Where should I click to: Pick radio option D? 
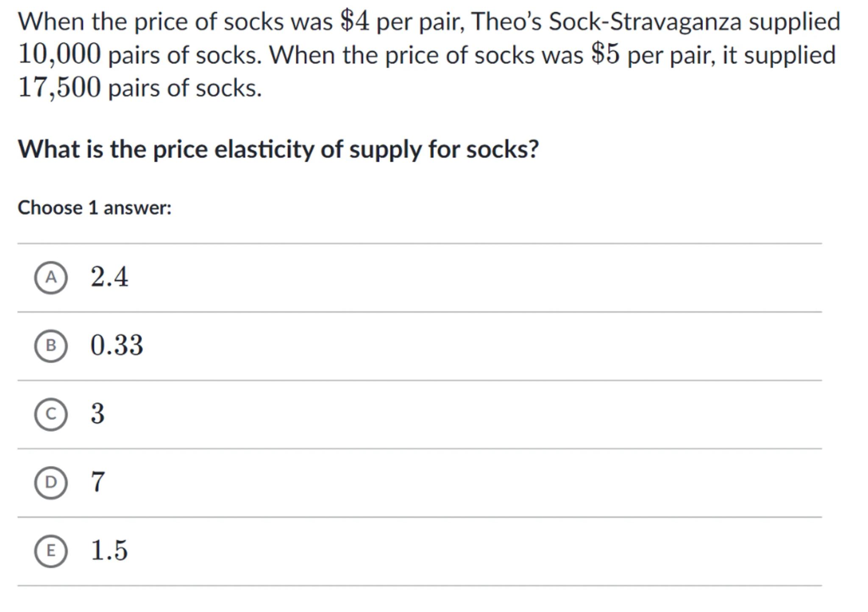51,482
